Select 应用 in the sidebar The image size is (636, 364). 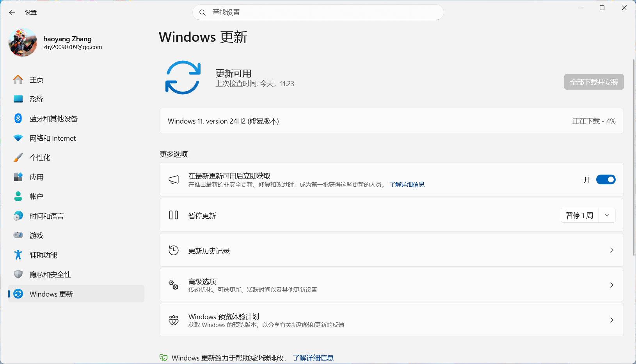click(x=76, y=177)
